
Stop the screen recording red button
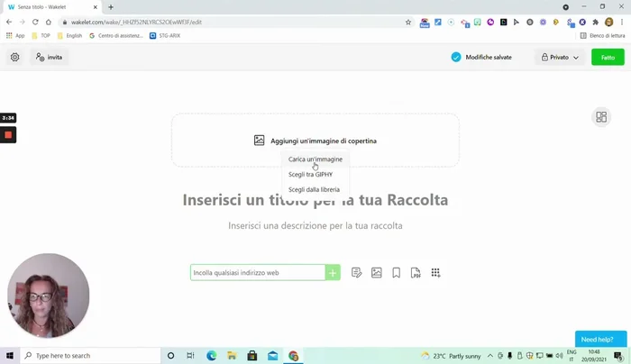pyautogui.click(x=8, y=135)
